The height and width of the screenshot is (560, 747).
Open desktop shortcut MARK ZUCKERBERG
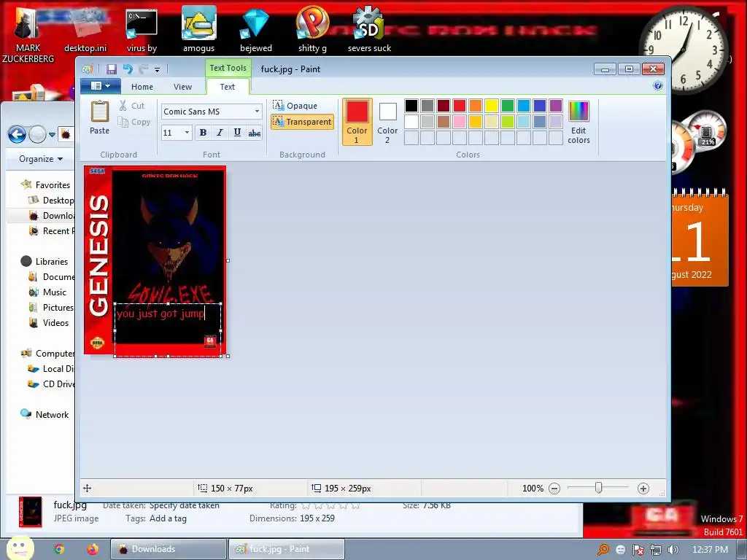coord(28,34)
